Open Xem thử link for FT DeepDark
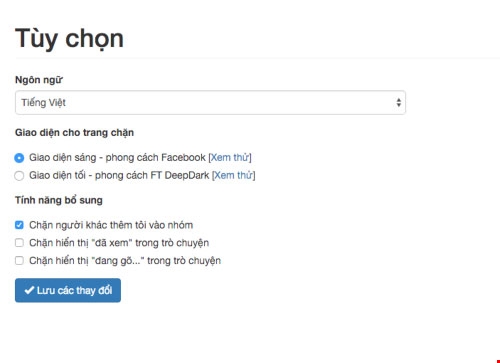The image size is (500, 363). (x=234, y=175)
